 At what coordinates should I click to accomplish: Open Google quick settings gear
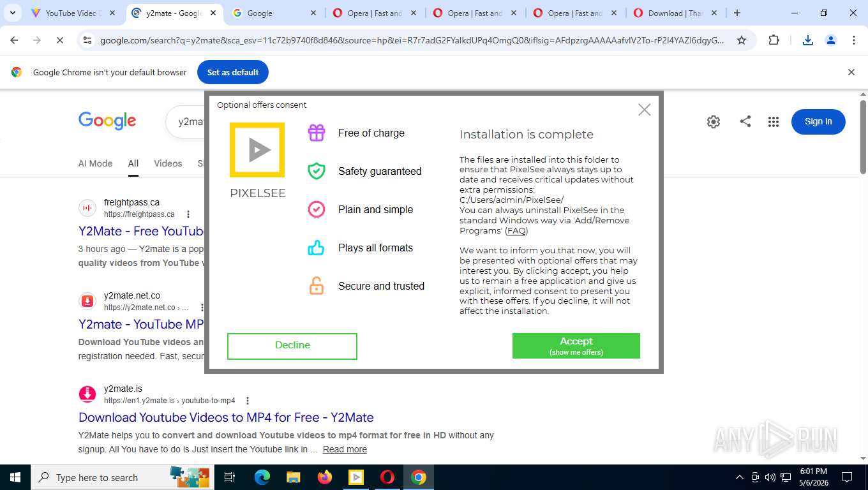(714, 121)
